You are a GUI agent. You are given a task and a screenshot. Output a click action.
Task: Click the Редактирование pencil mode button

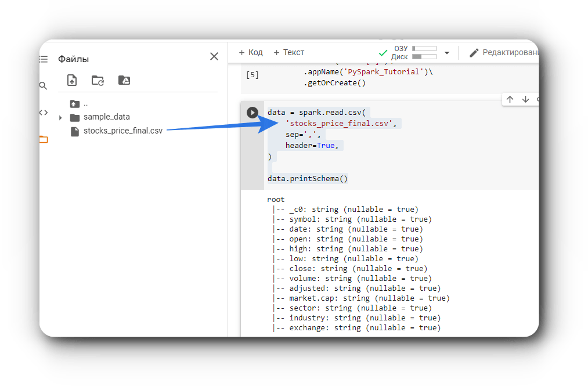(504, 52)
